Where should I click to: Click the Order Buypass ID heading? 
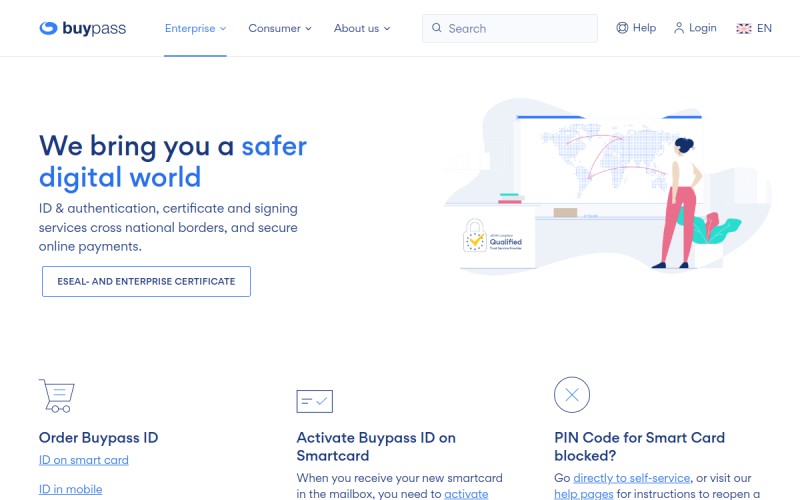98,437
